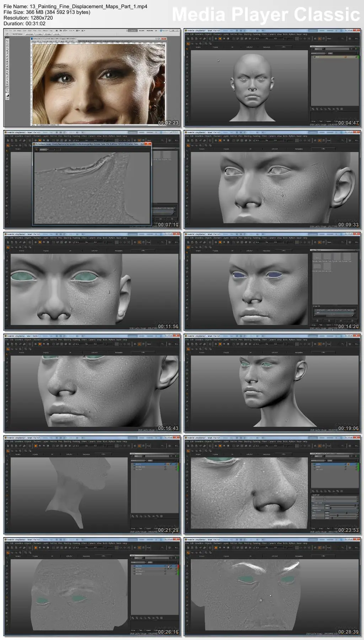Screen dimensions: 364x640
Task: Open the thumbnail stamped 00:11:56
Action: coord(92,281)
